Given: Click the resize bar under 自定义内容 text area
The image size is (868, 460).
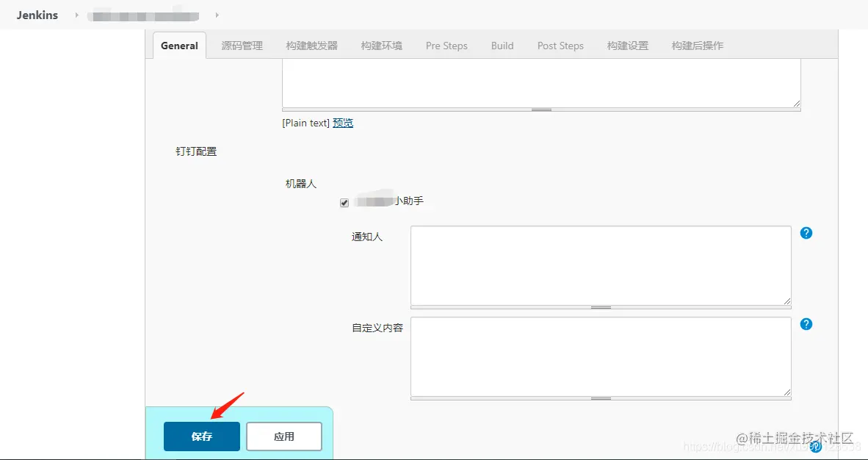Looking at the screenshot, I should point(601,398).
